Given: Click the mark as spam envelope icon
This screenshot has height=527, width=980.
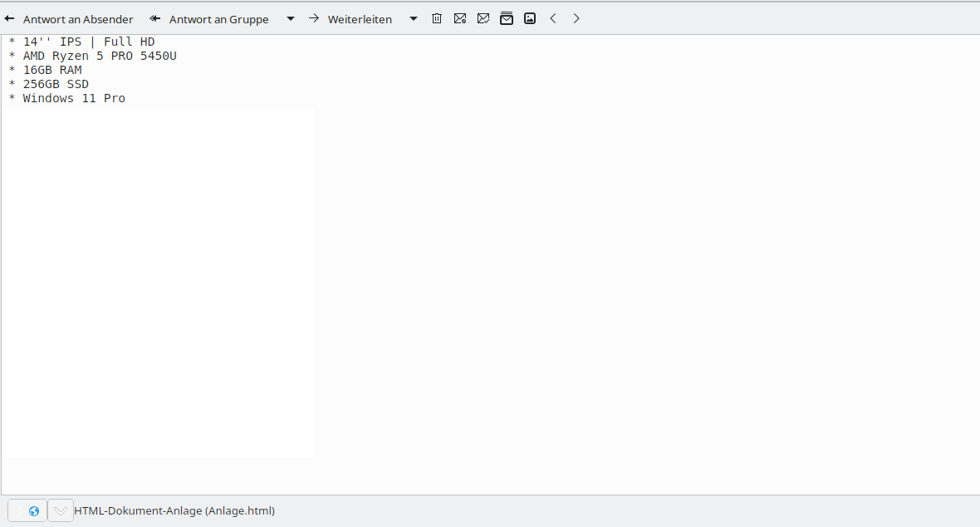Looking at the screenshot, I should [460, 18].
